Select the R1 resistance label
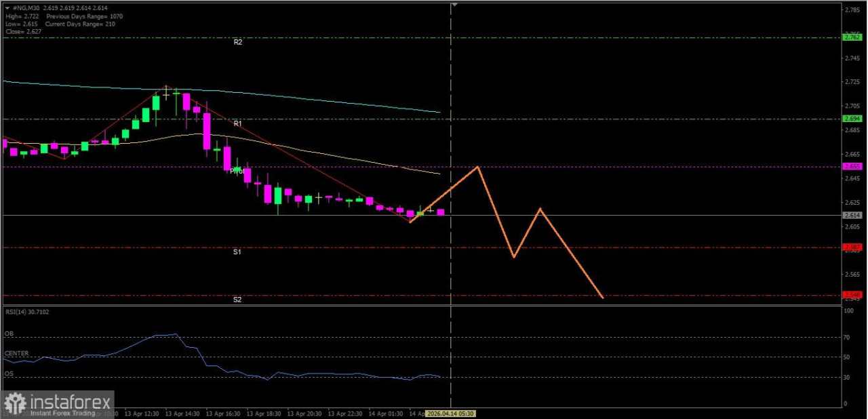This screenshot has width=868, height=419. click(x=237, y=123)
